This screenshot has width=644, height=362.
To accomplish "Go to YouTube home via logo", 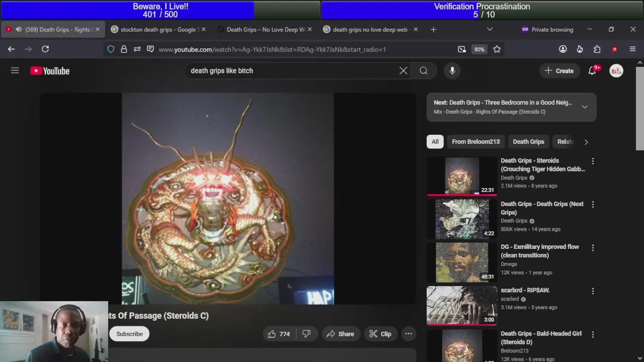I will 50,71.
